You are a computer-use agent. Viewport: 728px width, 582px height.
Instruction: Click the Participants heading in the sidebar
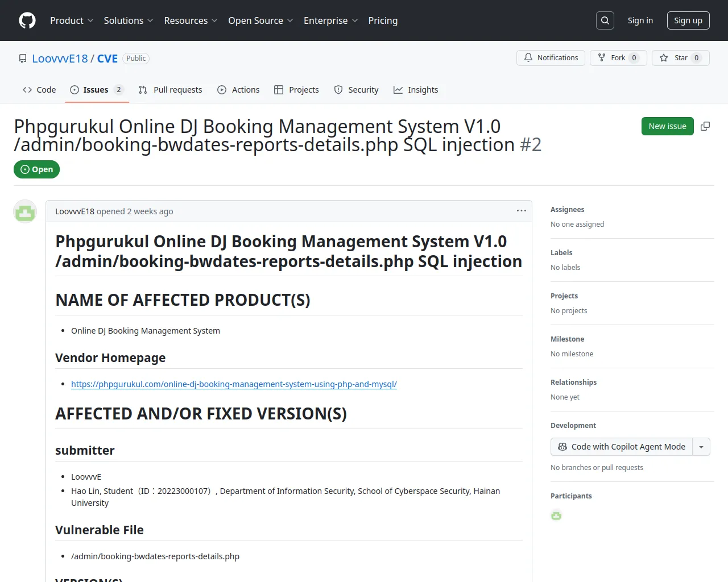point(571,496)
